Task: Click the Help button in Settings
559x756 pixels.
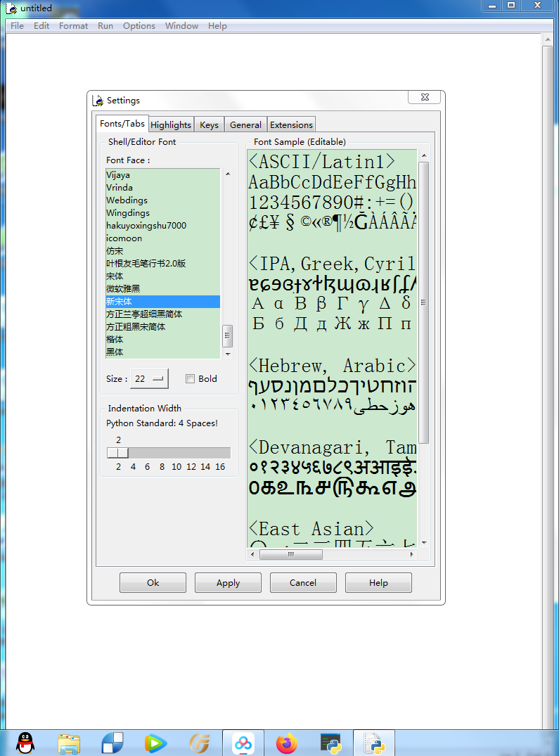Action: pos(378,582)
